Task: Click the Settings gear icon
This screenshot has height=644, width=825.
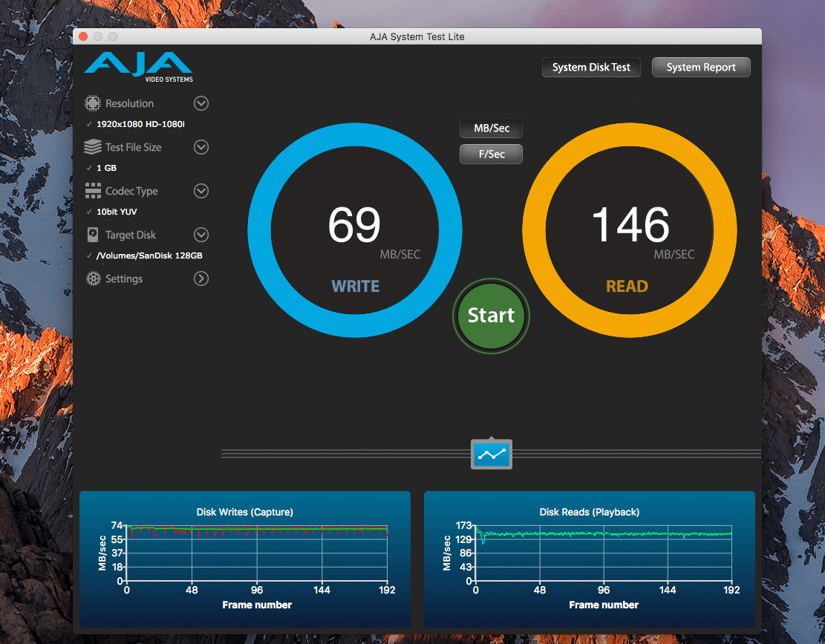Action: (x=93, y=279)
